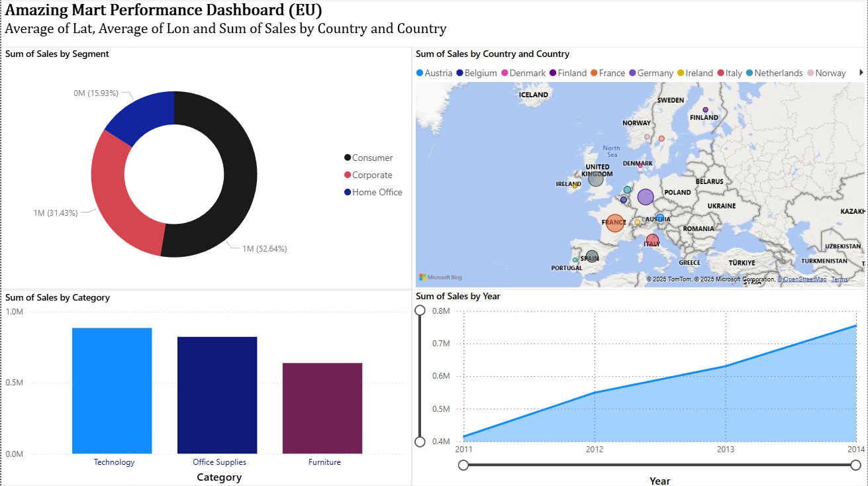Click the United Kingdom bubble on the map
The width and height of the screenshot is (868, 486).
[596, 178]
